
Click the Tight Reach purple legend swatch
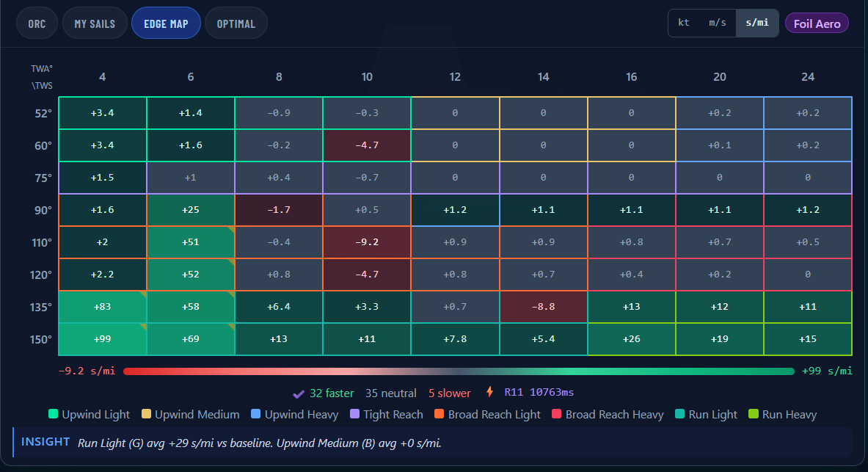coord(355,414)
